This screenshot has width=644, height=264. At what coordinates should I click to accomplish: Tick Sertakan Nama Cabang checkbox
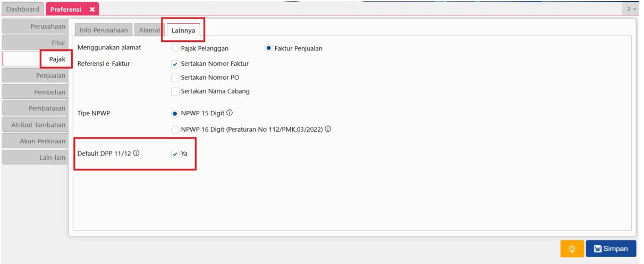pyautogui.click(x=175, y=91)
